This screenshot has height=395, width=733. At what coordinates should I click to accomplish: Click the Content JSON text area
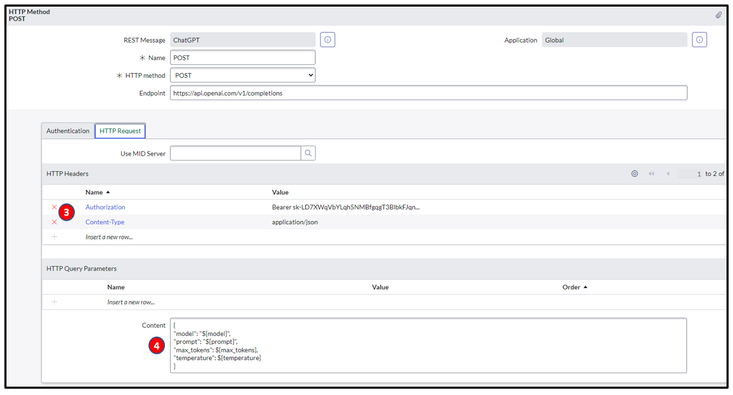(428, 345)
